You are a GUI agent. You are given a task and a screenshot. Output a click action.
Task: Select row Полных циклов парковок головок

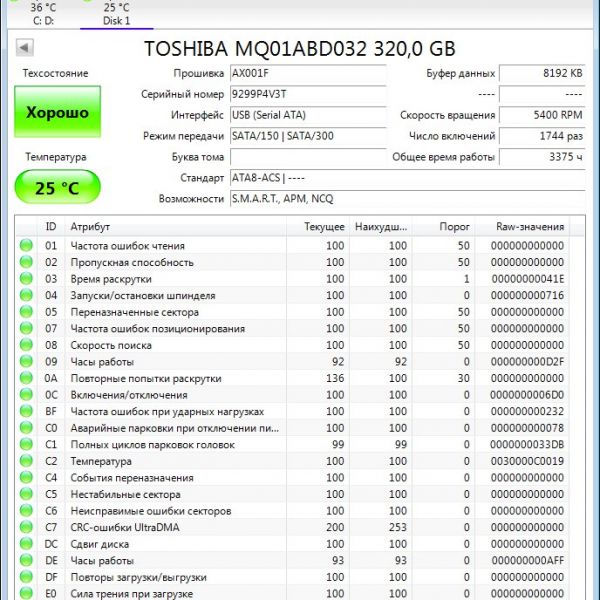pos(293,444)
